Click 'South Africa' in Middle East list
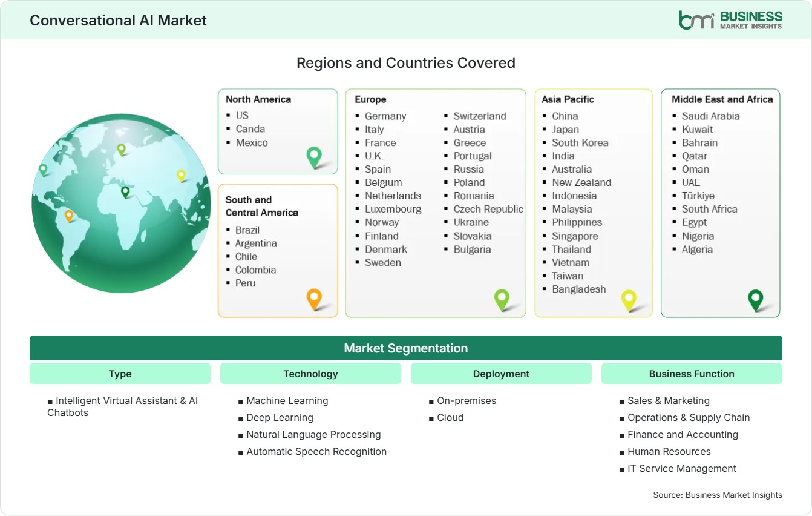Image resolution: width=812 pixels, height=516 pixels. point(710,210)
